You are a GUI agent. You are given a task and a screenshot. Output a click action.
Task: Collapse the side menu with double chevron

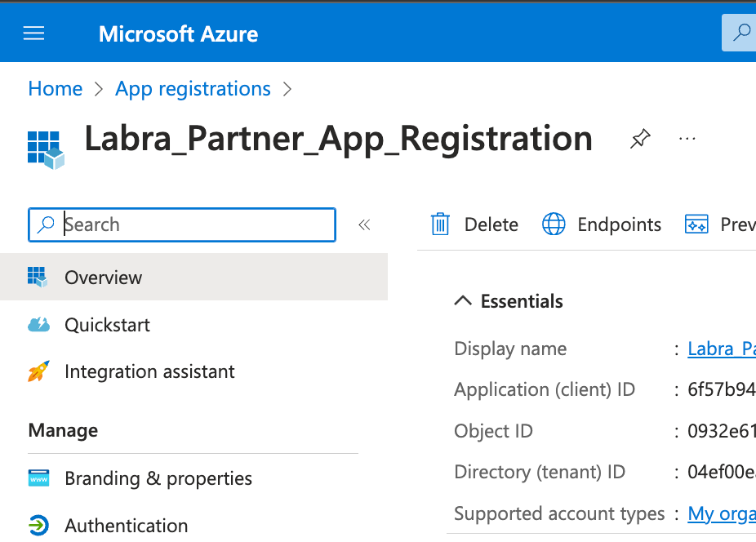[x=364, y=224]
